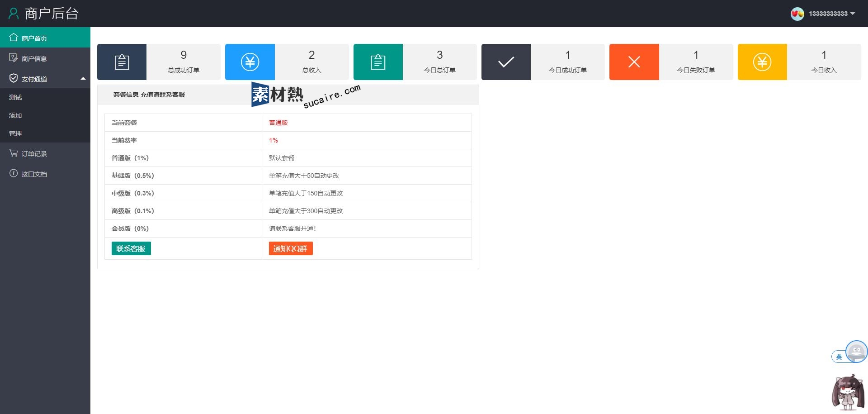The image size is (868, 414).
Task: Click the 今日成功订单 label
Action: pos(568,70)
